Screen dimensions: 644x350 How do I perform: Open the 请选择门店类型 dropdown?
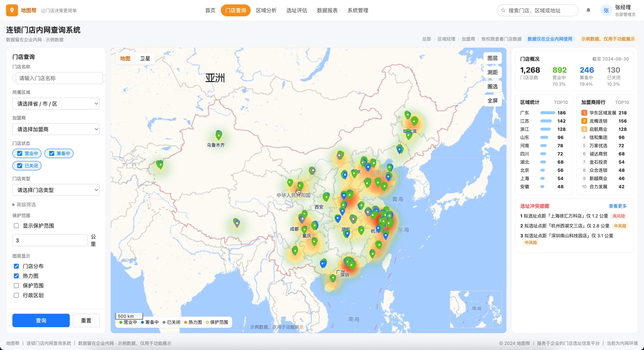coord(56,190)
